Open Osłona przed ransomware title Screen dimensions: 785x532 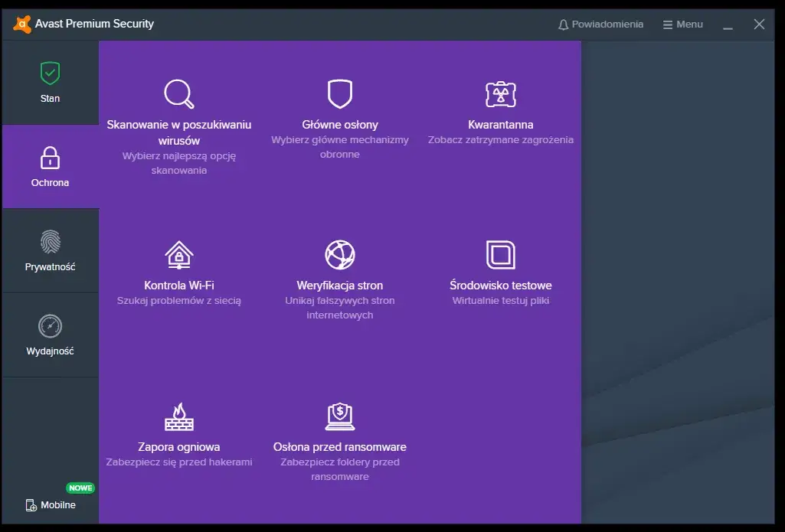[x=340, y=447]
